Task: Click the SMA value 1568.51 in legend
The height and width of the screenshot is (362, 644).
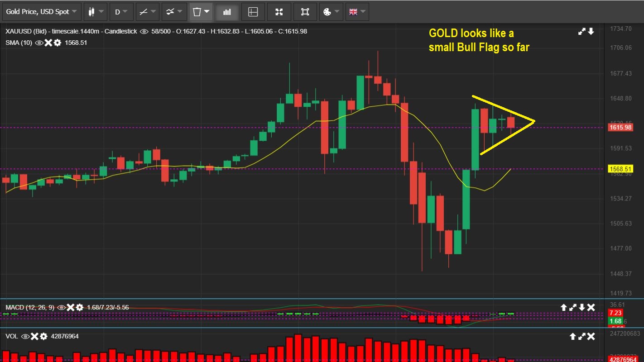Action: (76, 43)
